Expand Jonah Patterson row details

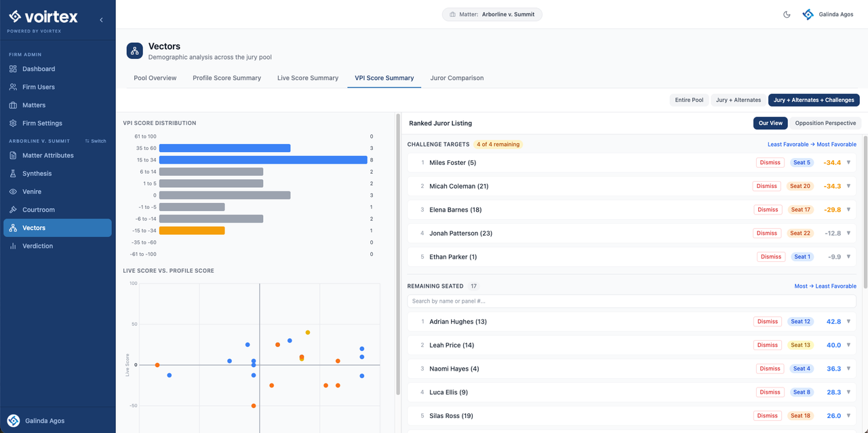[x=848, y=233]
